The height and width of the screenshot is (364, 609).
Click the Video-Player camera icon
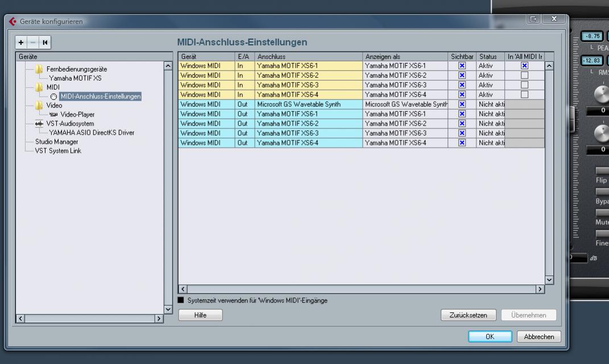[x=53, y=115]
